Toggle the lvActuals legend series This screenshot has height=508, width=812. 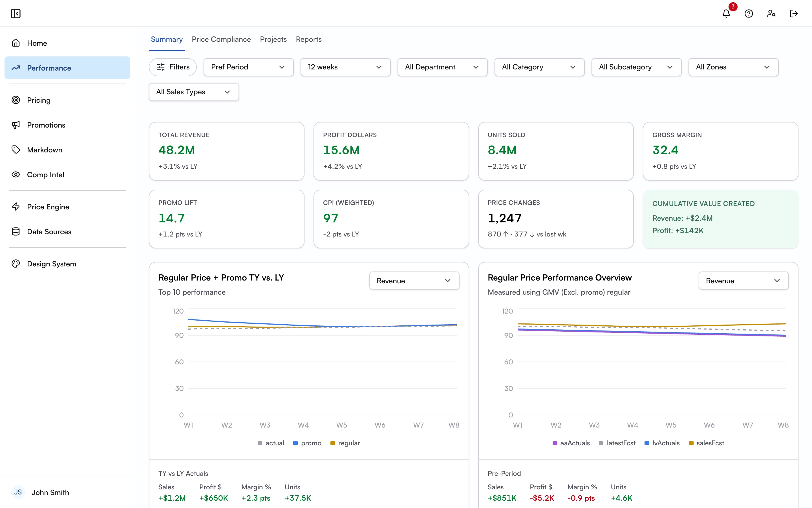662,443
